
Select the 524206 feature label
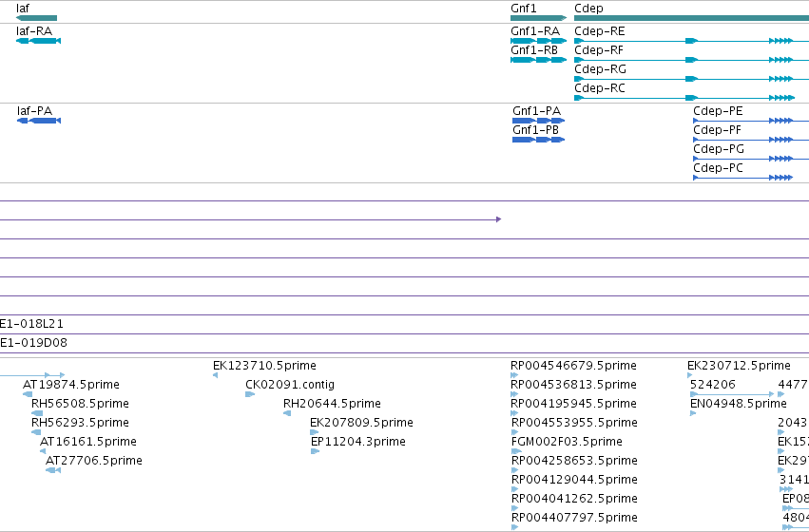point(713,385)
